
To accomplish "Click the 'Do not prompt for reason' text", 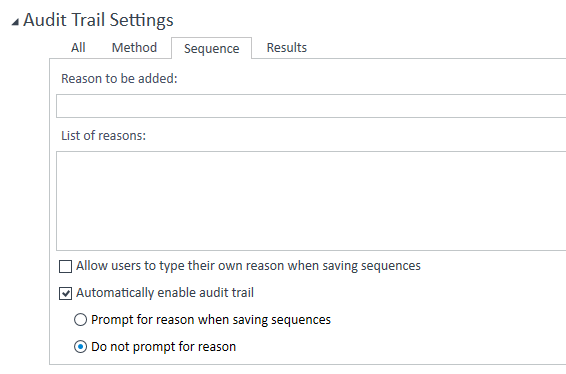I will 164,347.
